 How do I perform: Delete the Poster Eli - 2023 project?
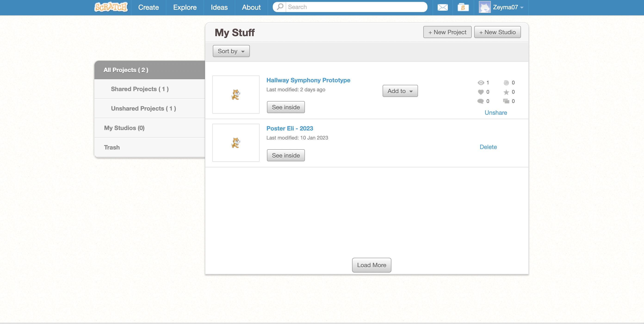tap(488, 147)
